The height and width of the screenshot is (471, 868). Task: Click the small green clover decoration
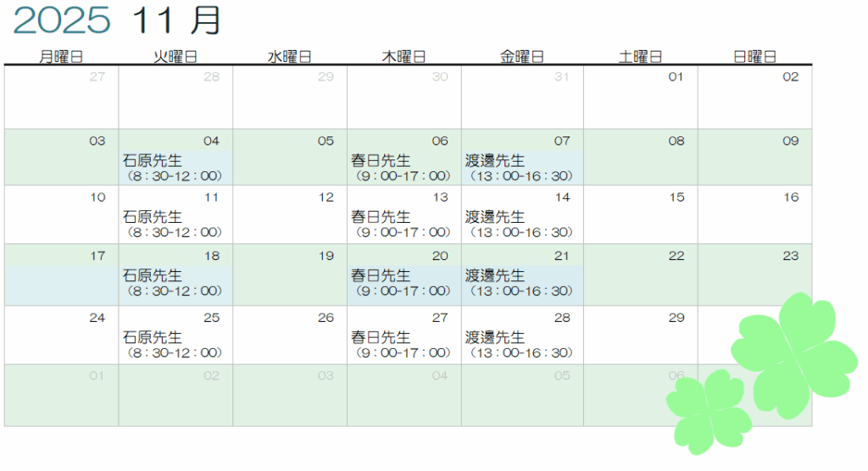(709, 410)
